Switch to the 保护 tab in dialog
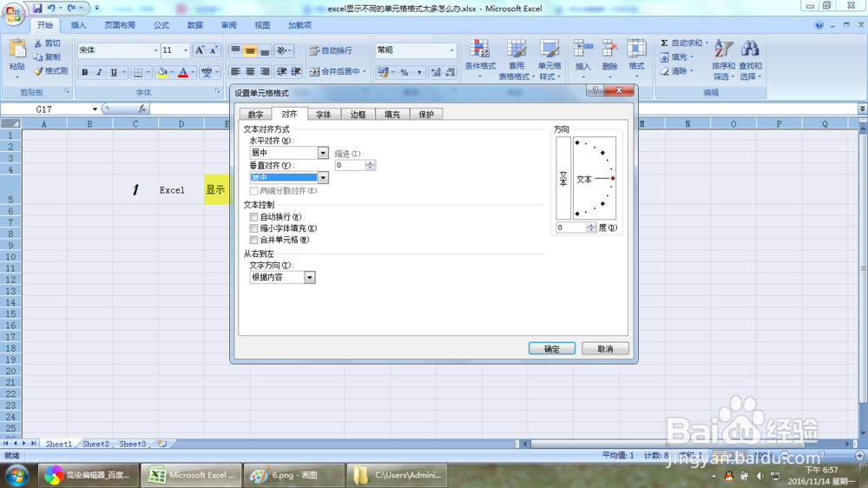The image size is (868, 488). [x=426, y=115]
